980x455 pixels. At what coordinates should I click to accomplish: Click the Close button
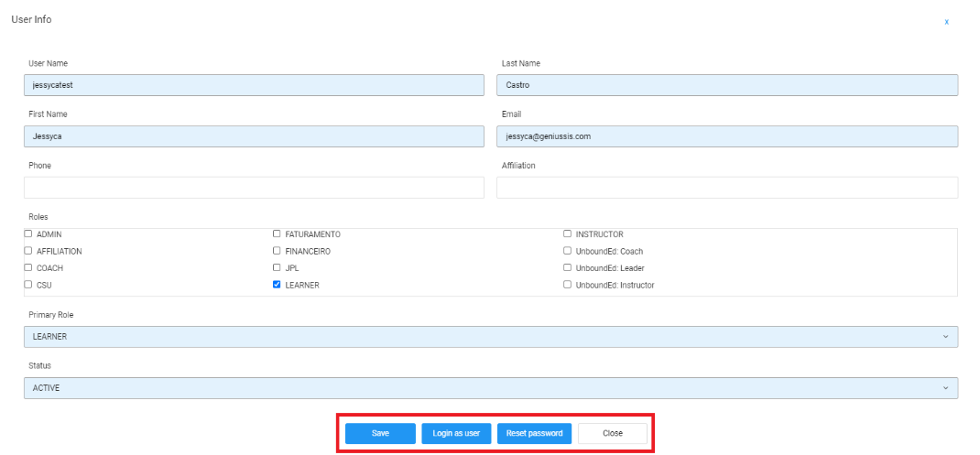point(612,433)
